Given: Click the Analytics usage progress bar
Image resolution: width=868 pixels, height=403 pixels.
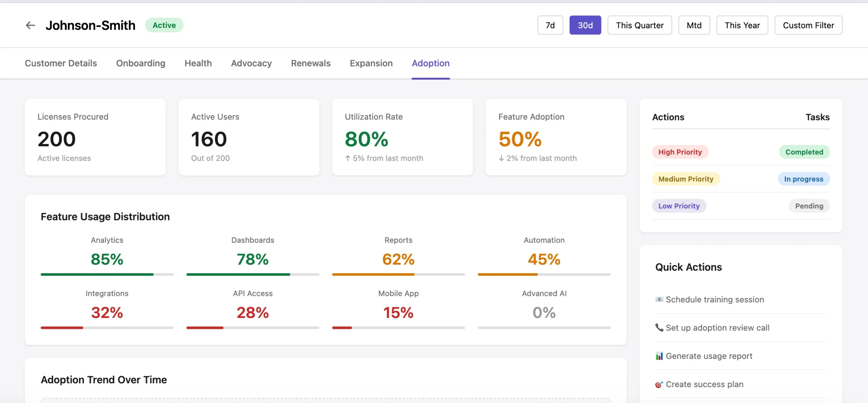Looking at the screenshot, I should click(107, 274).
